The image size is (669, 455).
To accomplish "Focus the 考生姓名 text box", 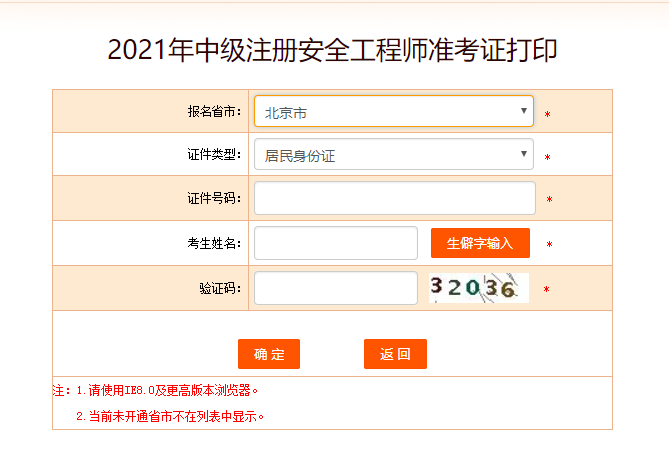I will (335, 243).
